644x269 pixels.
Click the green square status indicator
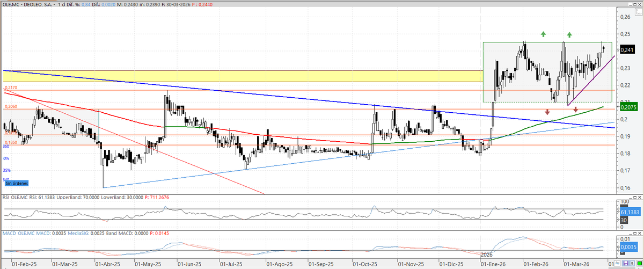[640, 263]
